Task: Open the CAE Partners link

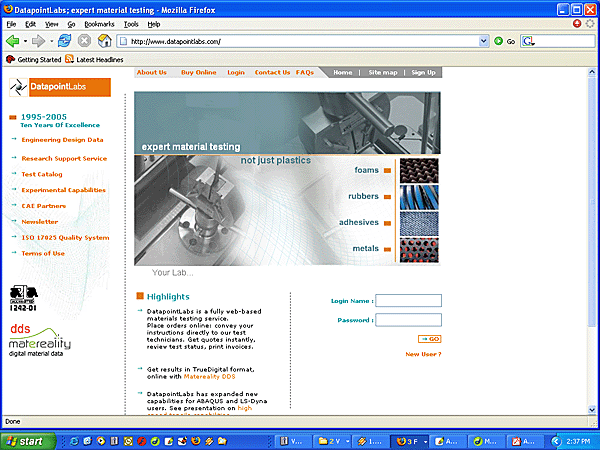Action: [x=44, y=206]
